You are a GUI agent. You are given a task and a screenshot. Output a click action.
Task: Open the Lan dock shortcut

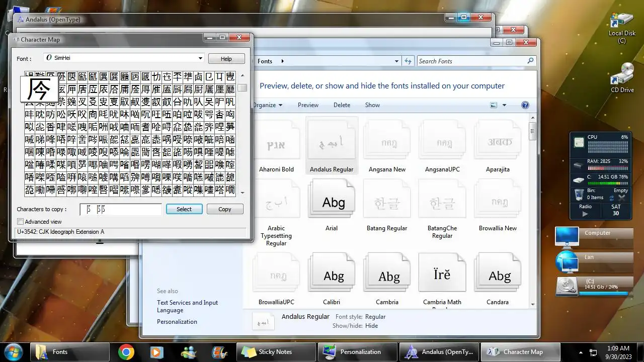pos(594,261)
